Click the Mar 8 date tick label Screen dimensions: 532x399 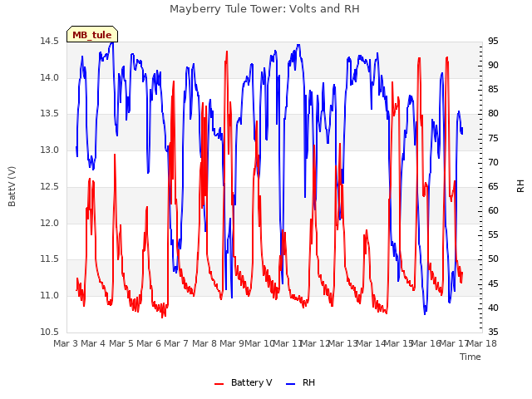pos(204,343)
